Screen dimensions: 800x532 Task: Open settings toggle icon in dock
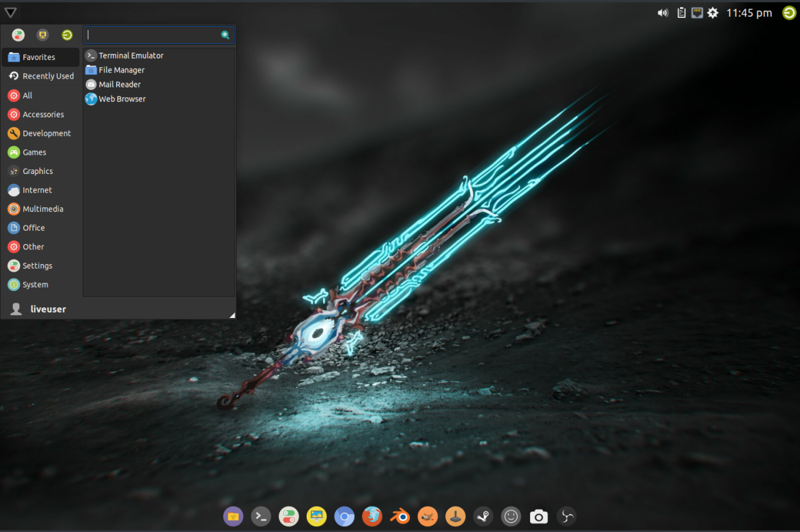pyautogui.click(x=289, y=516)
